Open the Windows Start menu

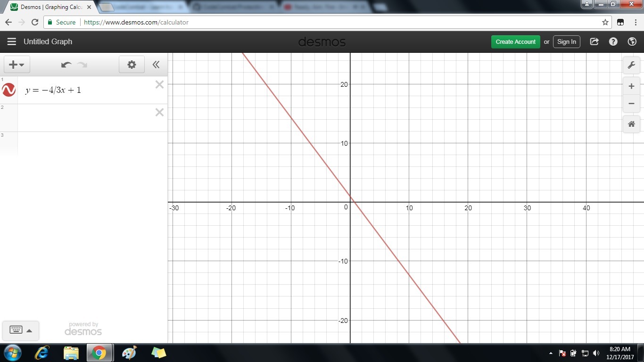click(12, 353)
